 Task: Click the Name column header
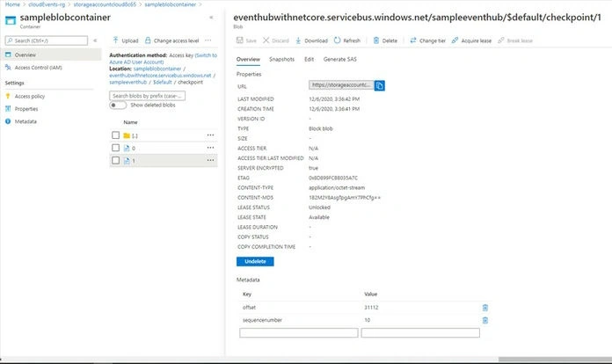tap(130, 122)
